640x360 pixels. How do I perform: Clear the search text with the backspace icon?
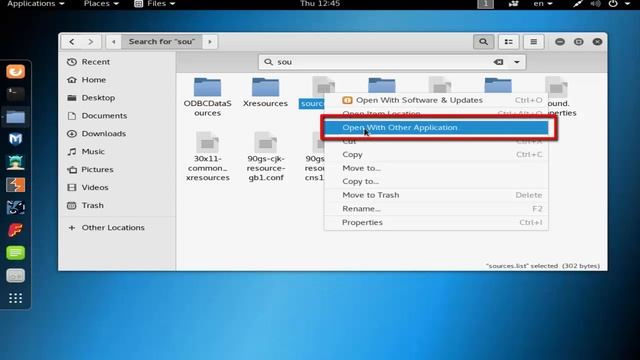tap(498, 62)
